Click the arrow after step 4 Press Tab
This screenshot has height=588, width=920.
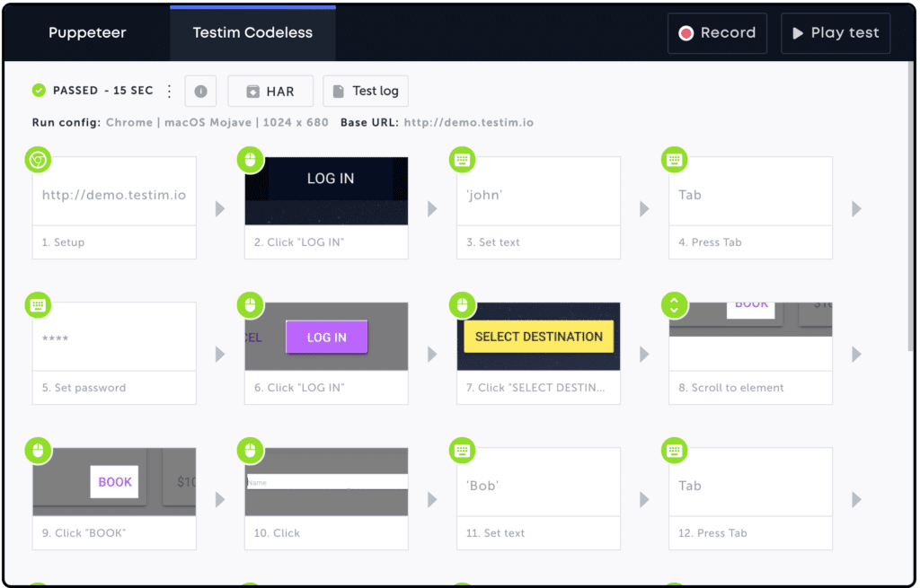[x=856, y=208]
